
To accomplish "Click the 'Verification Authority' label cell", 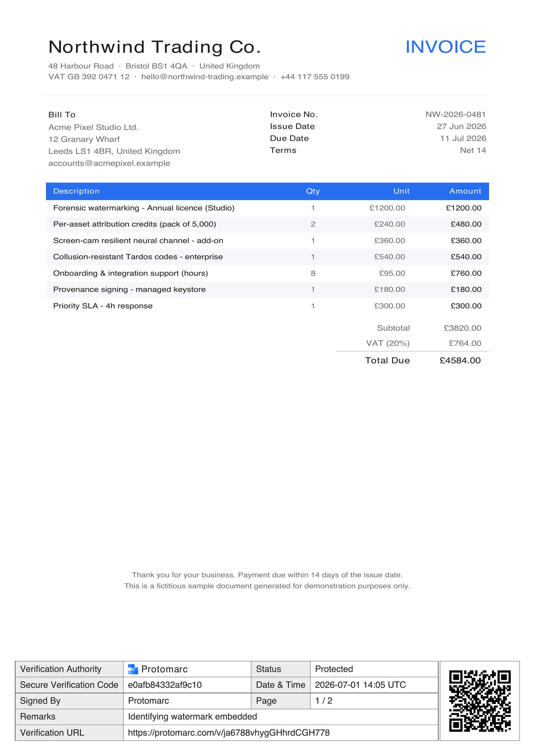I will [x=69, y=669].
